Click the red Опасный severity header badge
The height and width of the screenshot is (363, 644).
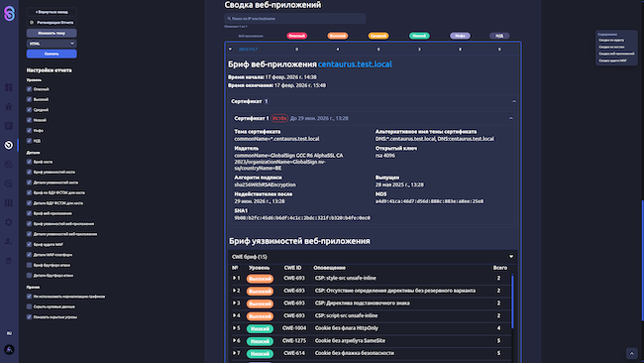pyautogui.click(x=296, y=36)
